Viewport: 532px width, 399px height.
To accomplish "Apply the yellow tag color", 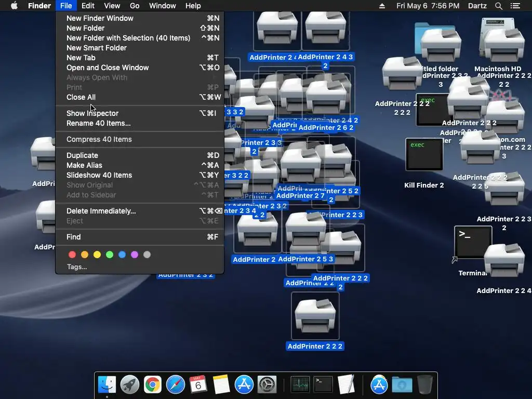I will [97, 255].
